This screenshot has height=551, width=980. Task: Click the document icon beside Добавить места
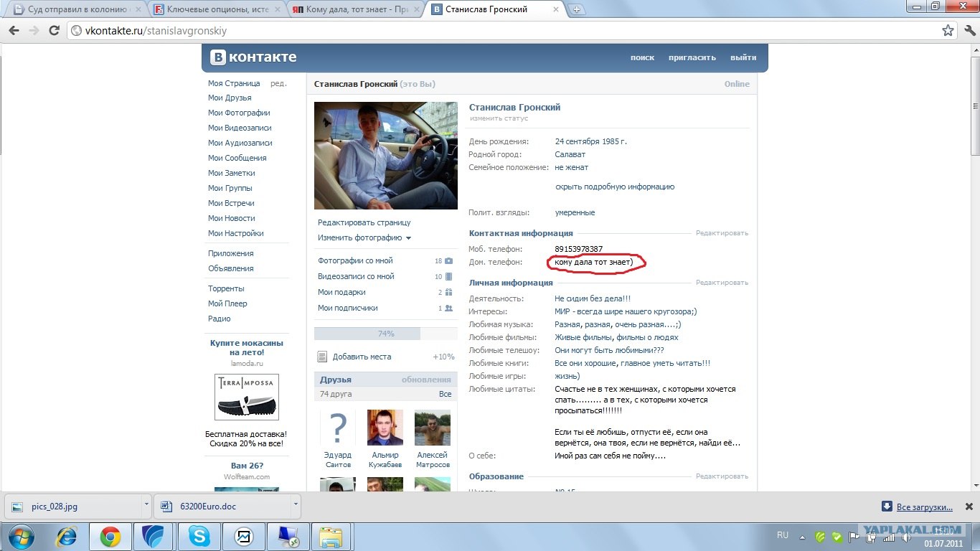click(322, 357)
